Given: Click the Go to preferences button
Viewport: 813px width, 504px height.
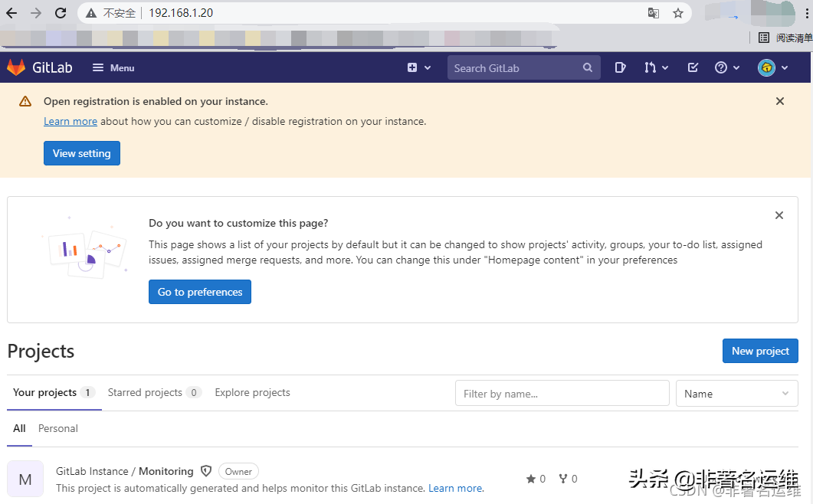Looking at the screenshot, I should coord(200,292).
